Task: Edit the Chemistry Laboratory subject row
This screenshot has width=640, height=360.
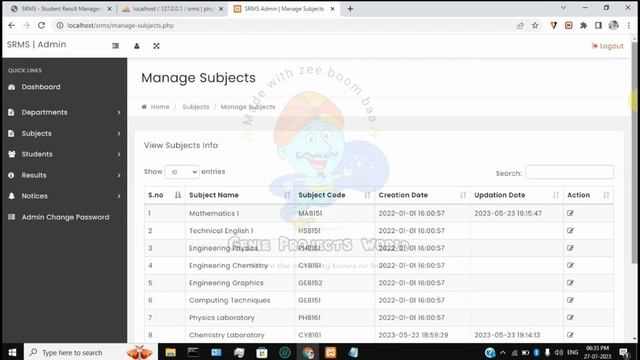Action: [570, 335]
